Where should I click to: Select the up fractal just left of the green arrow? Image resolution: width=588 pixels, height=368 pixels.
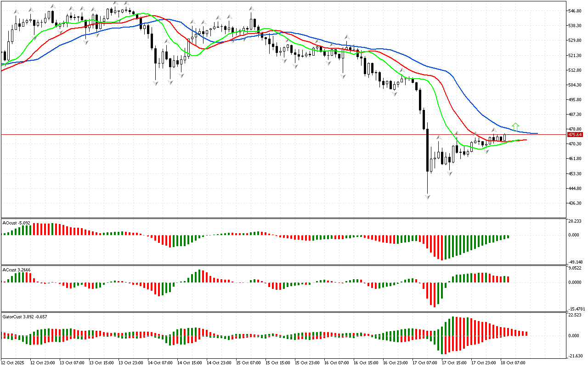(494, 130)
